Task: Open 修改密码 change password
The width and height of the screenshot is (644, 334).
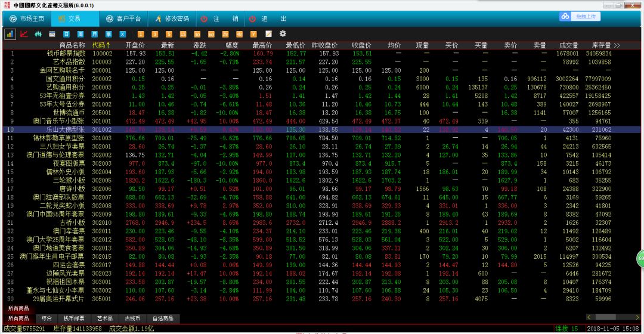Action: [x=172, y=19]
